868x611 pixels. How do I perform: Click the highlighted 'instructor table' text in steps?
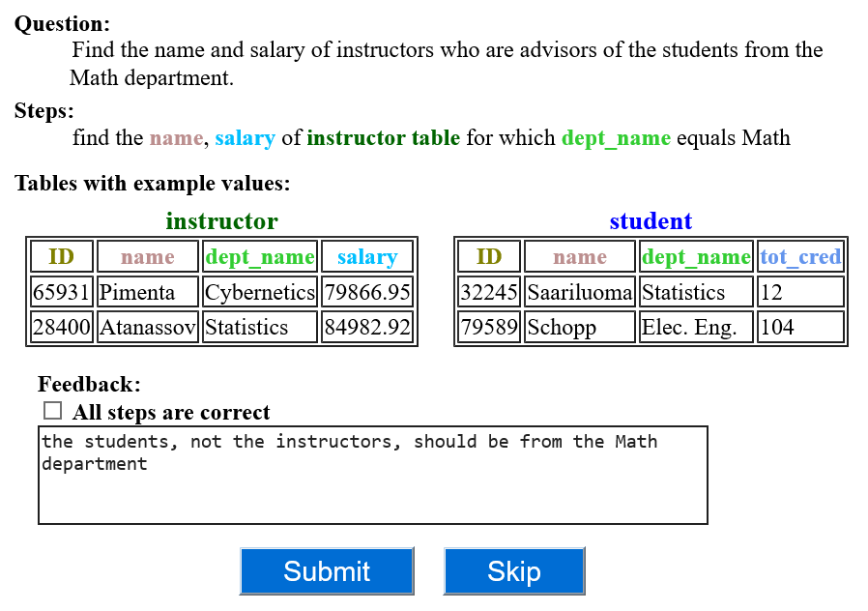(x=383, y=138)
